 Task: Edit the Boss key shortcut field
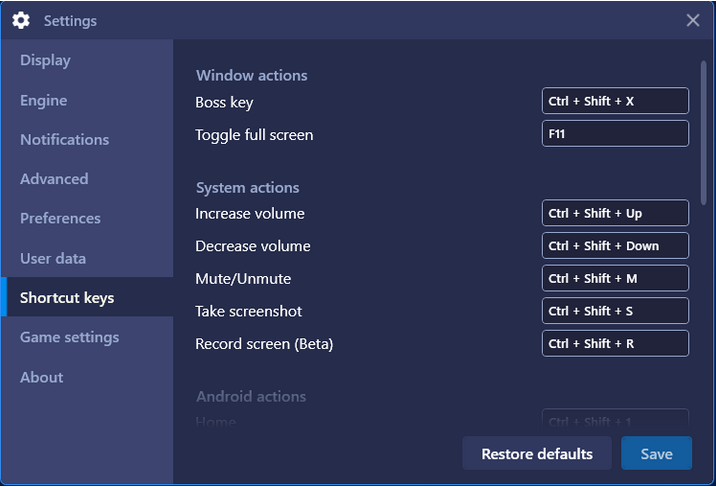point(615,101)
